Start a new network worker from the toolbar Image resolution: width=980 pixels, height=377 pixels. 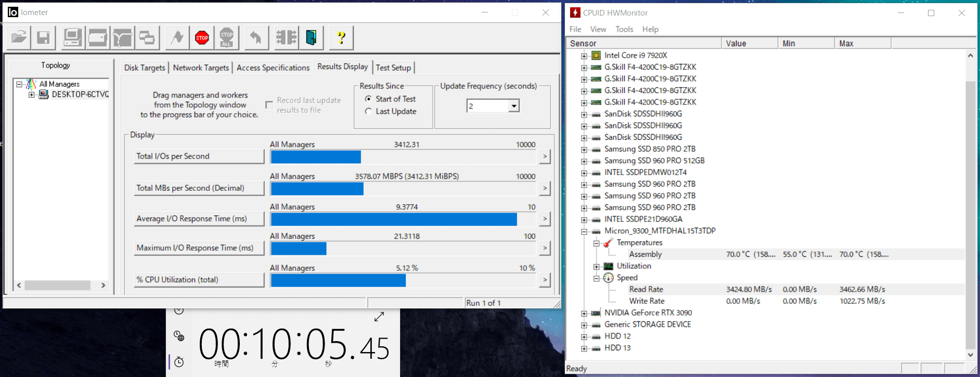[x=122, y=37]
